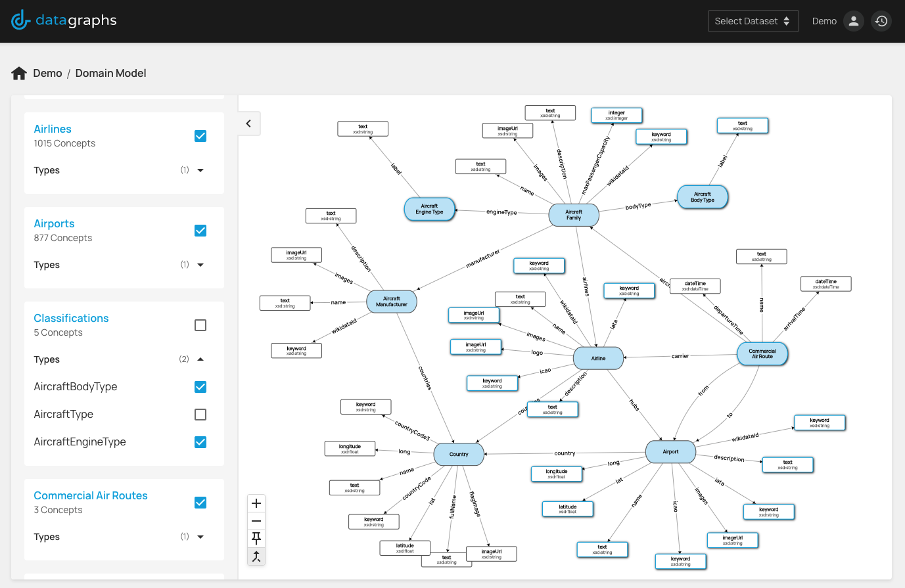Uncheck the AircraftBodyType type
This screenshot has width=905, height=588.
click(x=200, y=387)
